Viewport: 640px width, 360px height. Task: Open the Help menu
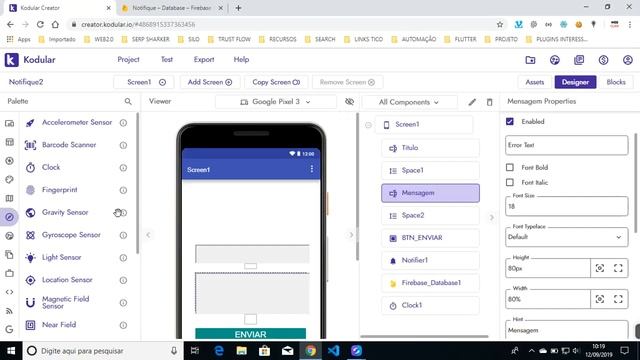pos(241,60)
